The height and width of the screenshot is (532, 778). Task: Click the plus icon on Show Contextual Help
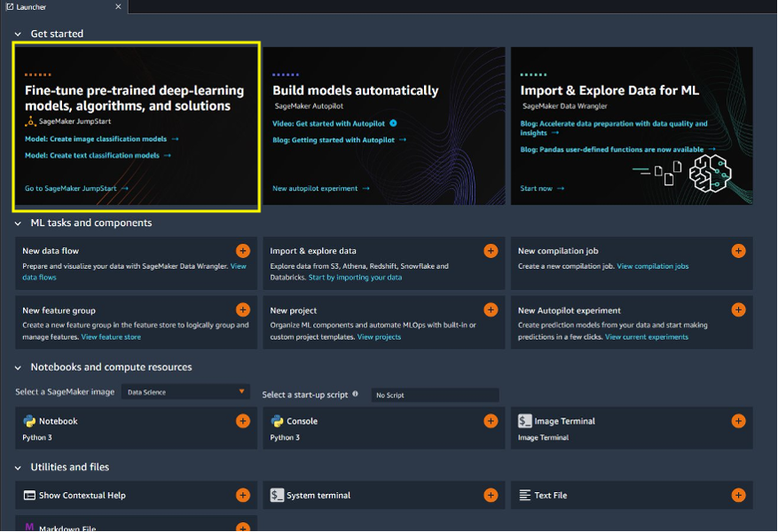point(243,495)
